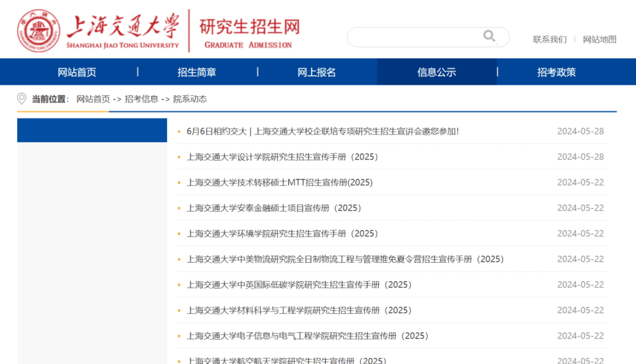Click the location pin icon beside 当前位置
The image size is (636, 364).
pyautogui.click(x=21, y=98)
